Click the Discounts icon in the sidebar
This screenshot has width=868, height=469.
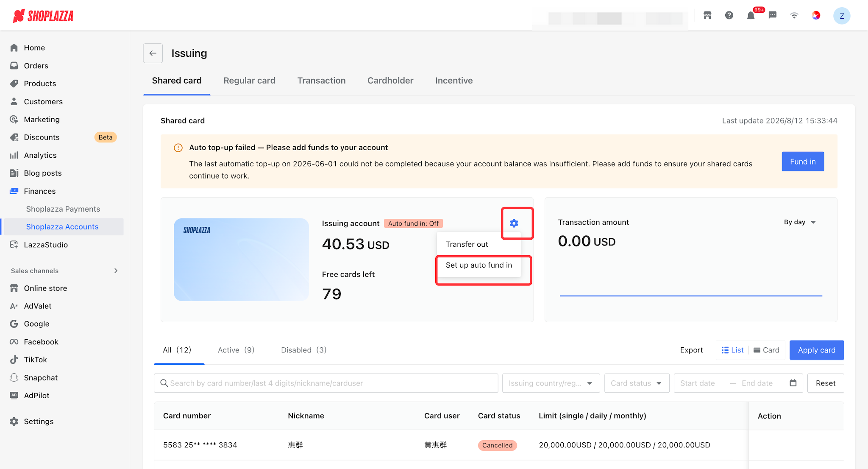tap(14, 137)
